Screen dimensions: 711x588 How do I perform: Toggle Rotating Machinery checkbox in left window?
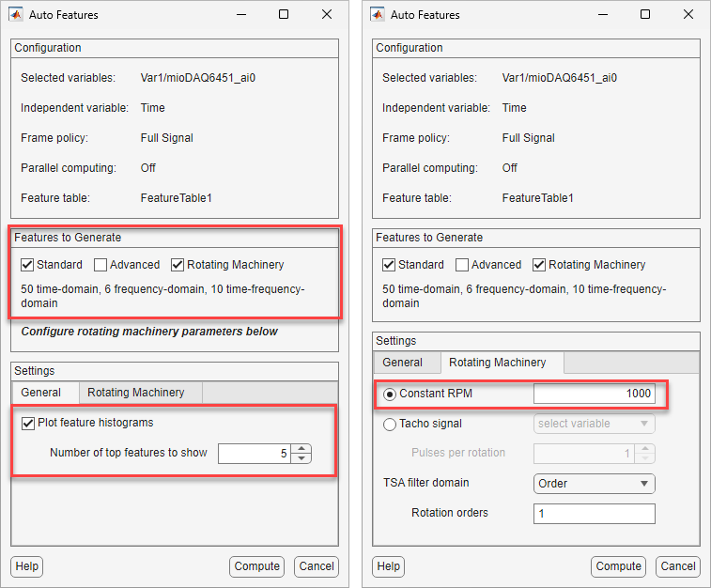click(178, 265)
